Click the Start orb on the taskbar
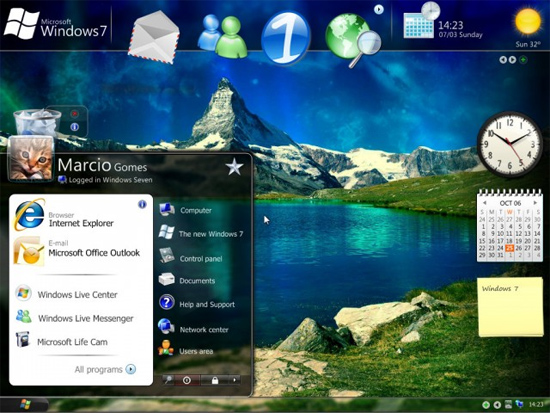The width and height of the screenshot is (550, 413). pos(25,404)
